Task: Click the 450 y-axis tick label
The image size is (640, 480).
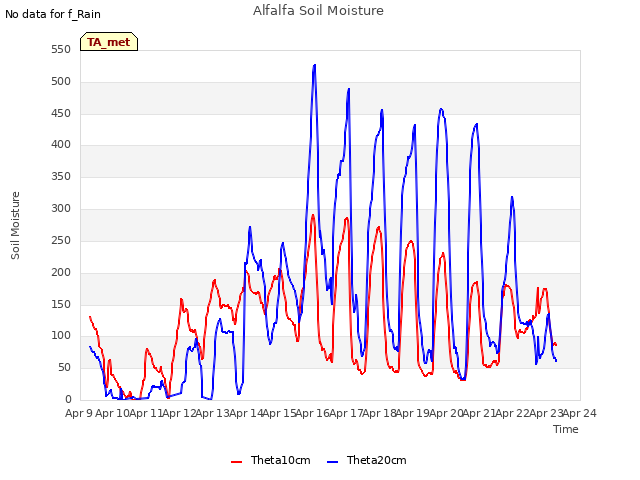Action: point(61,113)
